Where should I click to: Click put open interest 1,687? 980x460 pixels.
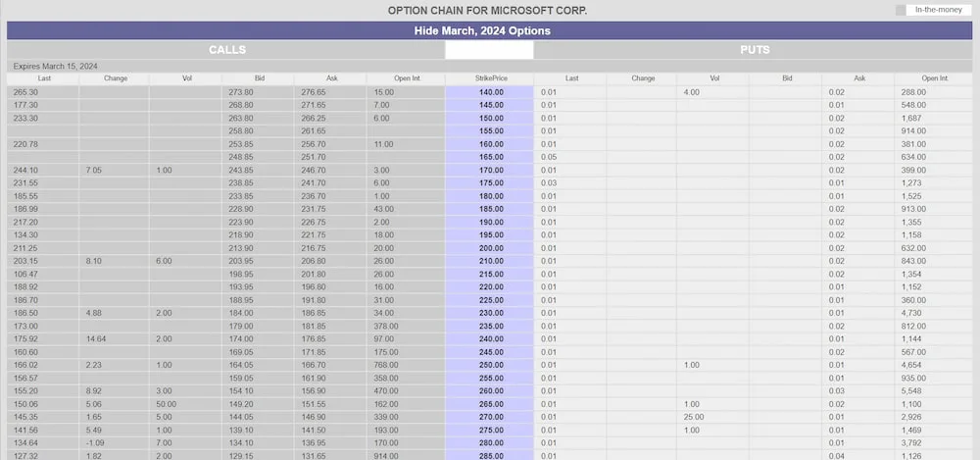[911, 119]
